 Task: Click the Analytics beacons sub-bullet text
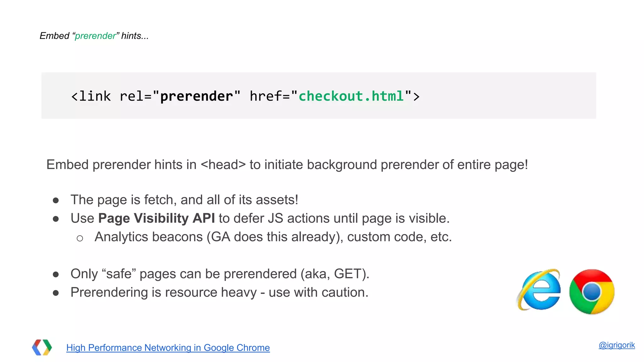[273, 237]
